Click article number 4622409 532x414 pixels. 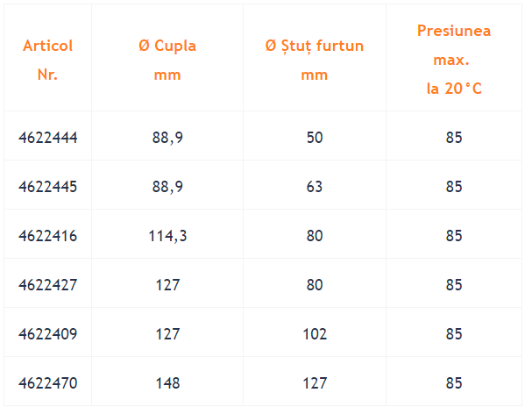[x=48, y=334]
